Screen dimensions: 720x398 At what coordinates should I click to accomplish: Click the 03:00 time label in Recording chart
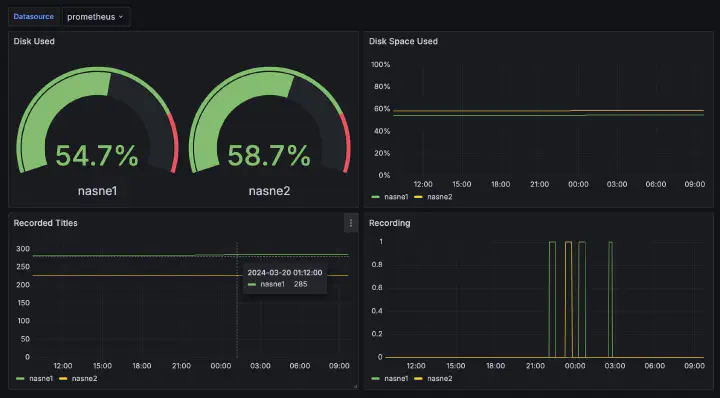(614, 366)
